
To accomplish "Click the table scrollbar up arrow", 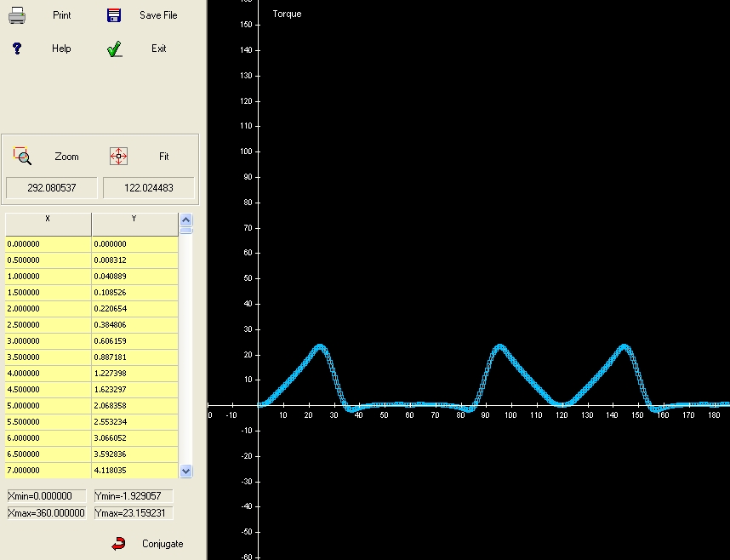I will 185,220.
